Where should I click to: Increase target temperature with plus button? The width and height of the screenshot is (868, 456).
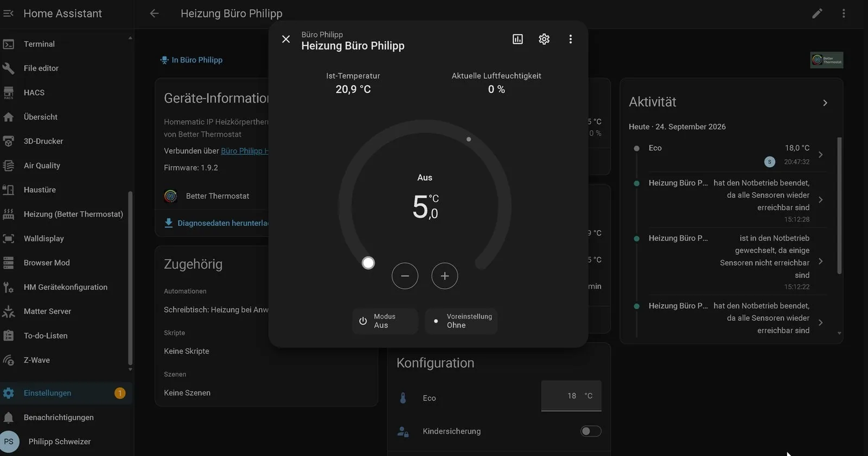444,276
